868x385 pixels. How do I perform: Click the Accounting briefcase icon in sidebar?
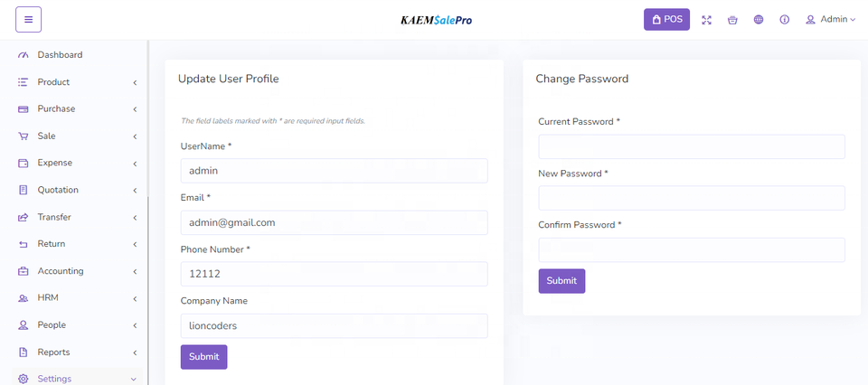tap(24, 271)
